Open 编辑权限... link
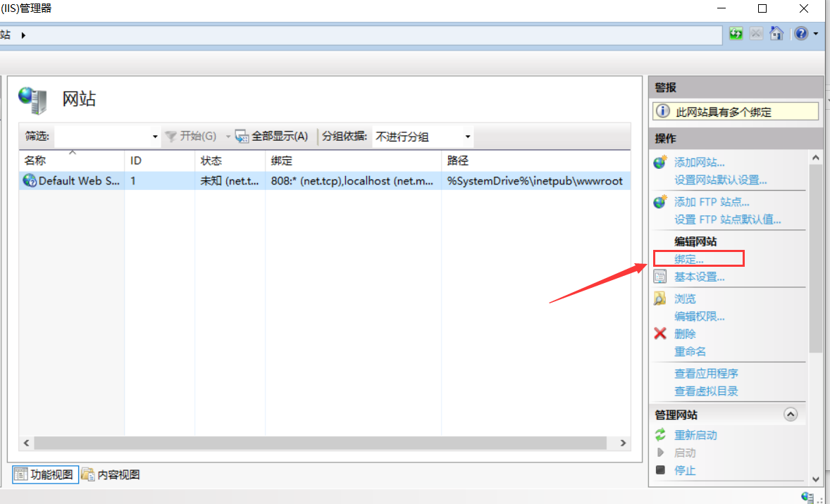Screen dimensions: 830x504 tap(699, 316)
